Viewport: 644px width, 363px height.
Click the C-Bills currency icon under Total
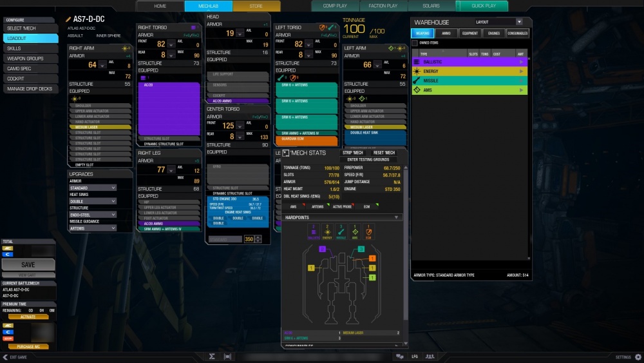click(7, 255)
